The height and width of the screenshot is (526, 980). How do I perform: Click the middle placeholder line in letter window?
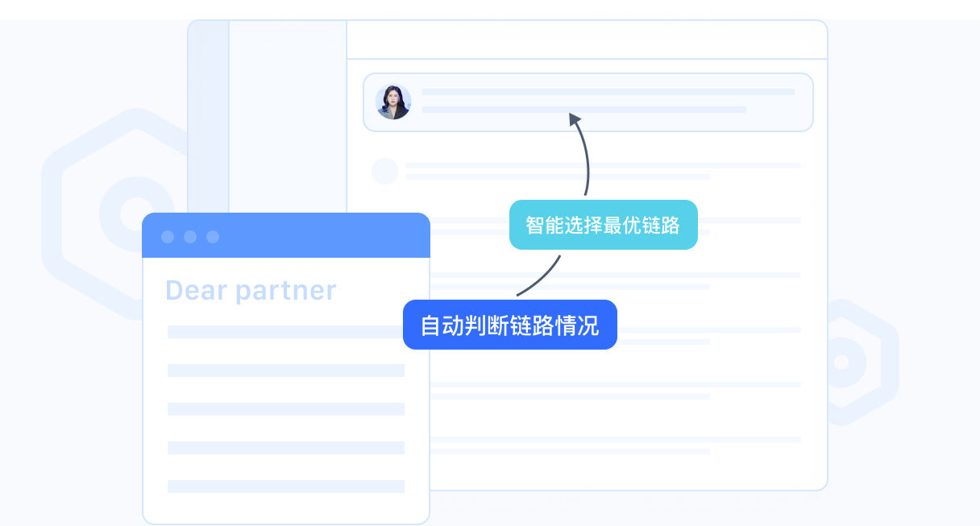(286, 409)
